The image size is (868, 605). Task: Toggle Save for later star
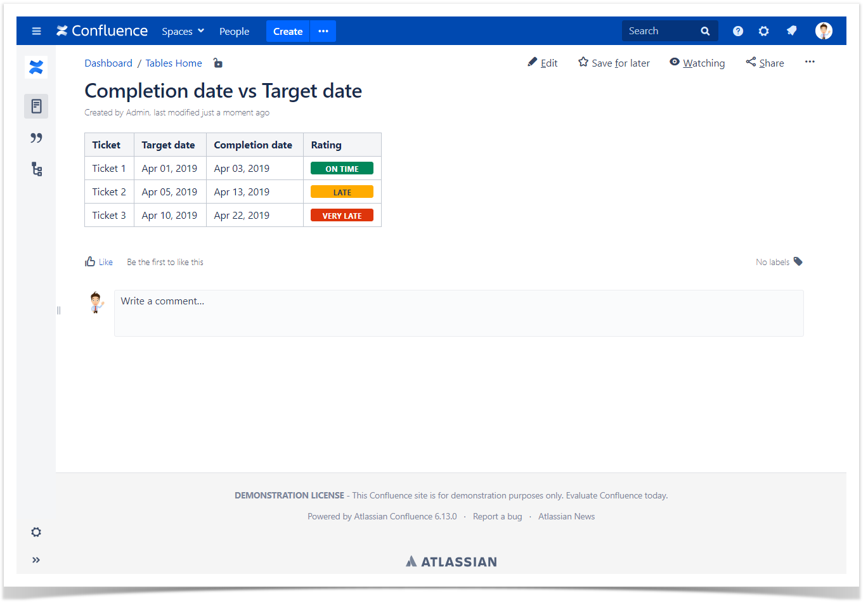click(x=613, y=63)
